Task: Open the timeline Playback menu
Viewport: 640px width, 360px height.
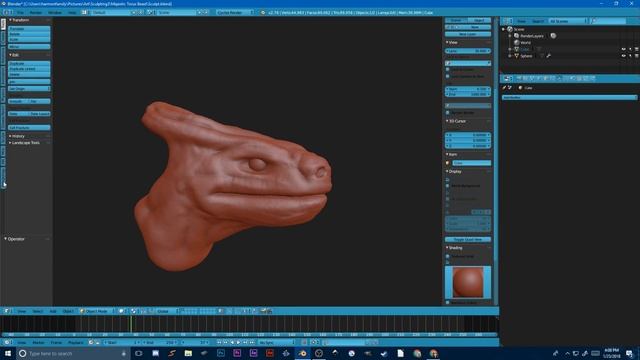Action: pos(76,342)
